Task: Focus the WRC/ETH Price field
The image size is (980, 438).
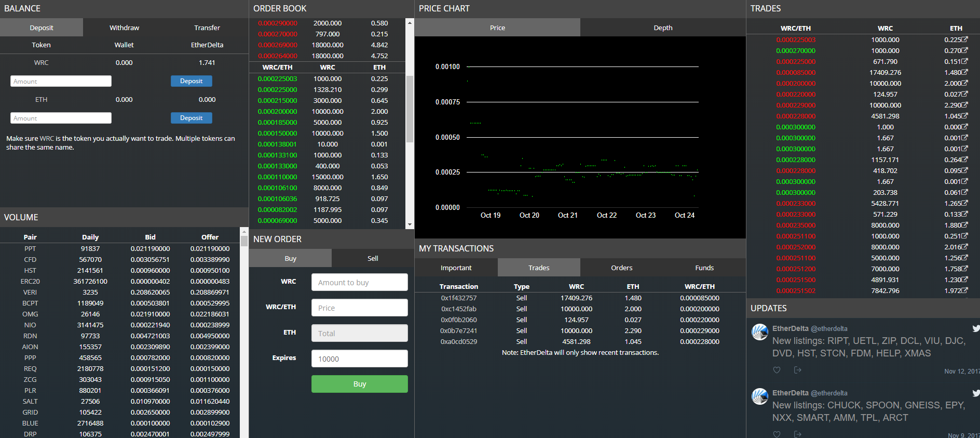Action: (360, 308)
